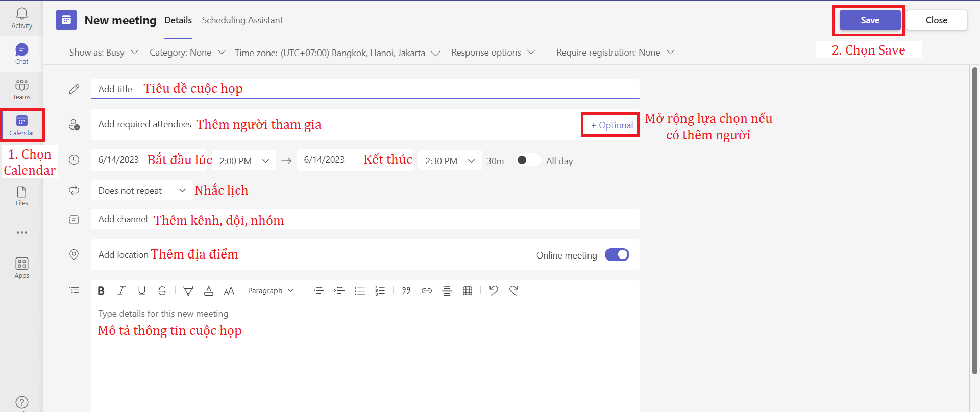Focus the Add channel field
Screen dimensions: 980x412
tap(365, 219)
